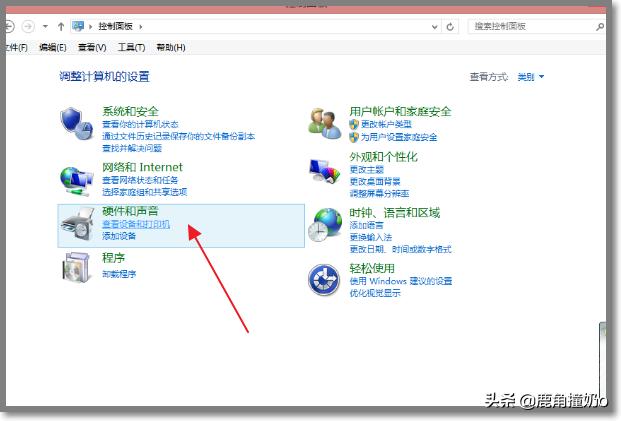The height and width of the screenshot is (421, 621).
Task: Click 更改日期、时间或数字格式 link
Action: [x=400, y=249]
